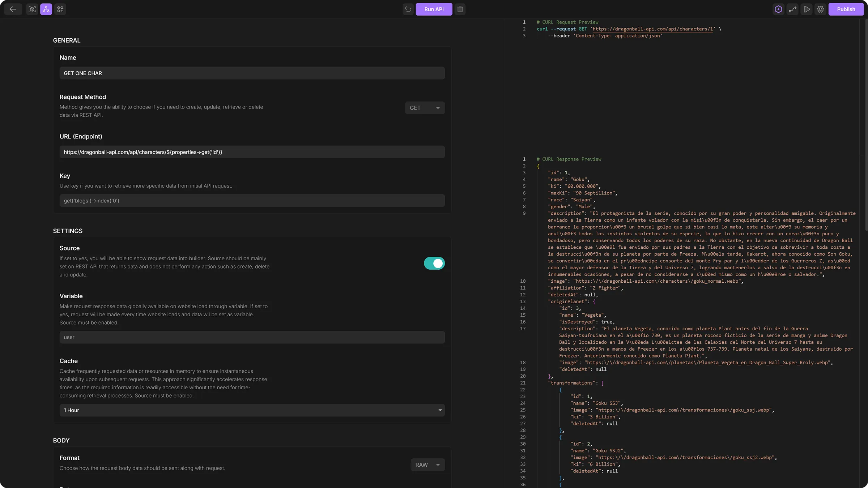The width and height of the screenshot is (868, 488).
Task: Change the Cache duration from 1 Hour
Action: pyautogui.click(x=252, y=410)
